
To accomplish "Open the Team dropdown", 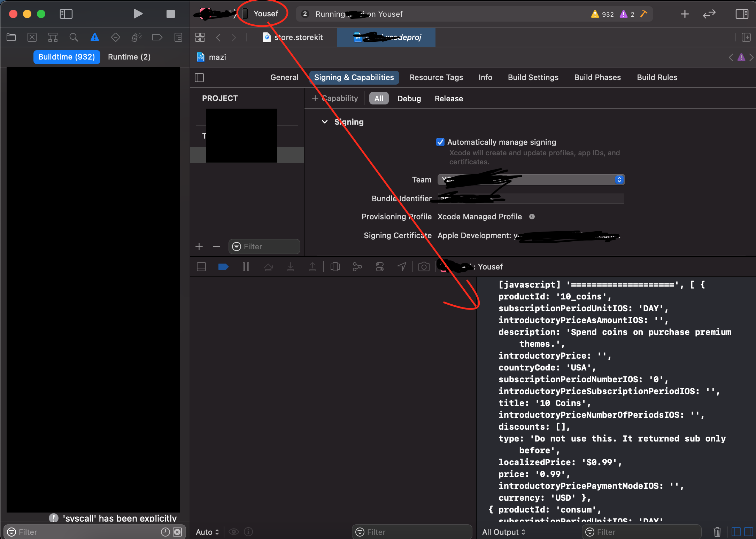I will point(531,180).
